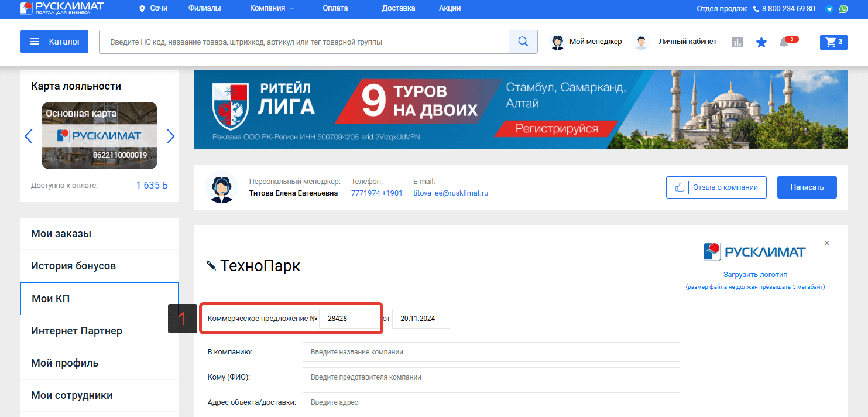Call sales number 8 800 234 69 80

tap(788, 9)
